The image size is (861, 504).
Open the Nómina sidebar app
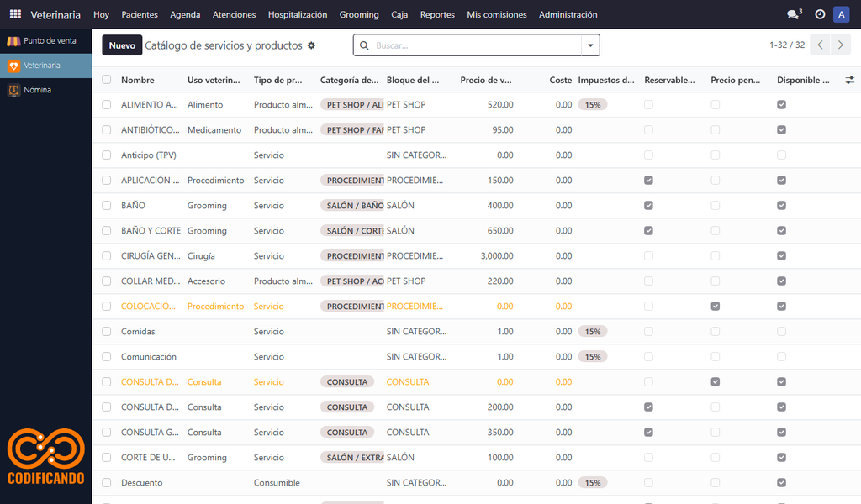[45, 90]
